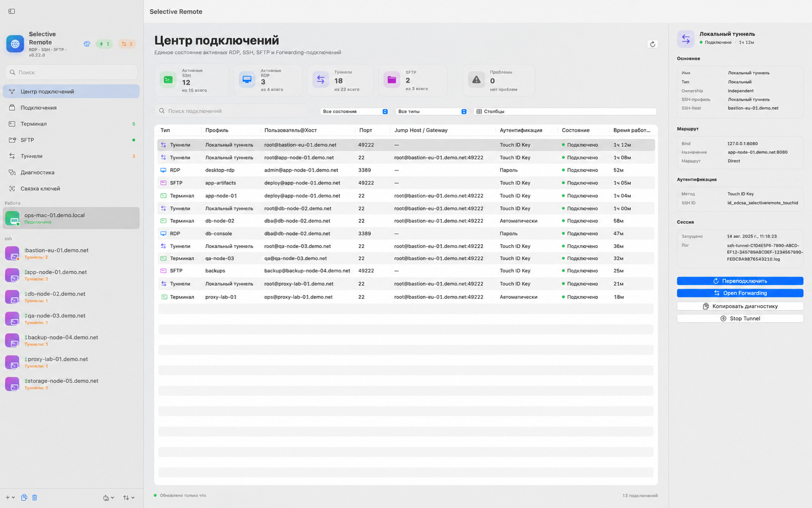Click the pink SFTP folder card icon
This screenshot has width=812, height=508.
point(392,80)
